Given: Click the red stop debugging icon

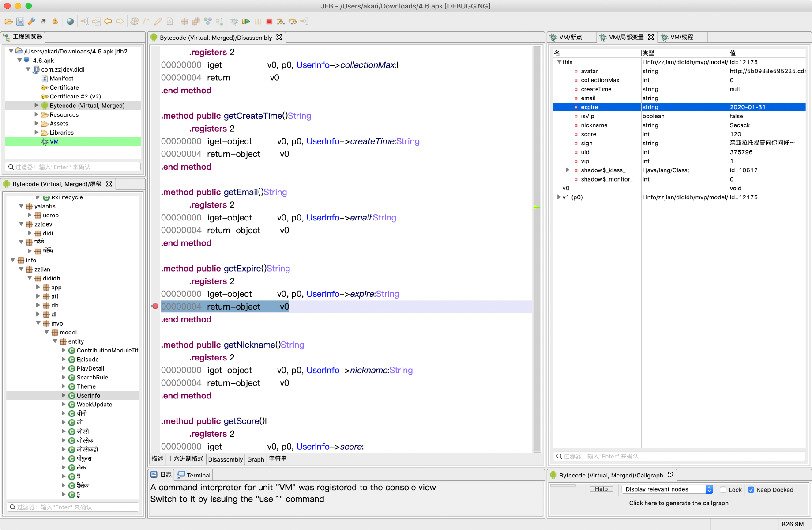Looking at the screenshot, I should (x=269, y=21).
